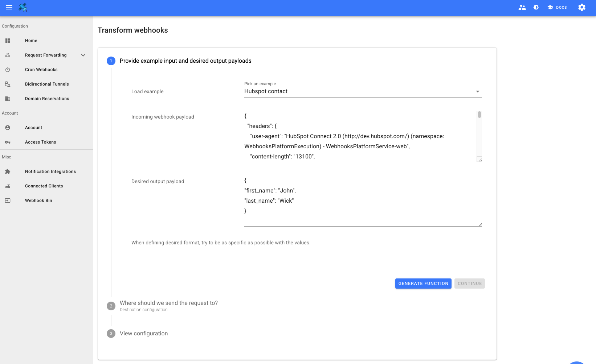Select the Cron Webhooks timer icon
The image size is (596, 364).
[8, 69]
